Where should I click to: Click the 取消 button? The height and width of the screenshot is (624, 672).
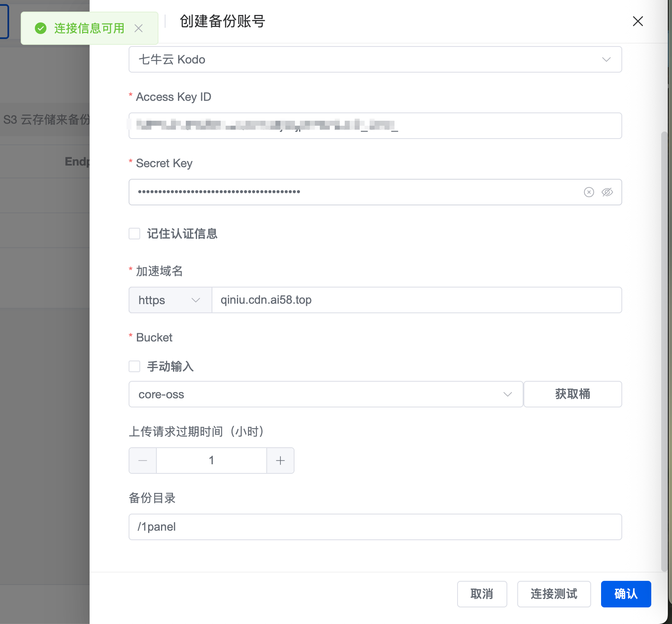[x=482, y=594]
